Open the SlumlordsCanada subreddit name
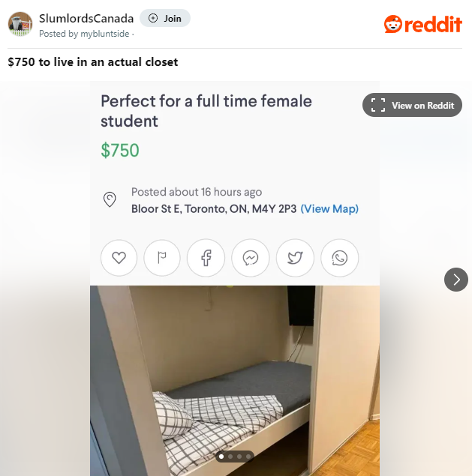Screen dimensions: 472x476 (x=86, y=19)
